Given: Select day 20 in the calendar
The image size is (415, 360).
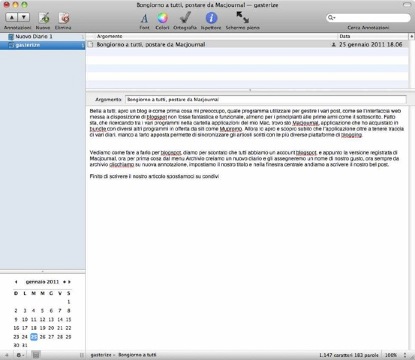Looking at the screenshot, I should (x=51, y=328).
